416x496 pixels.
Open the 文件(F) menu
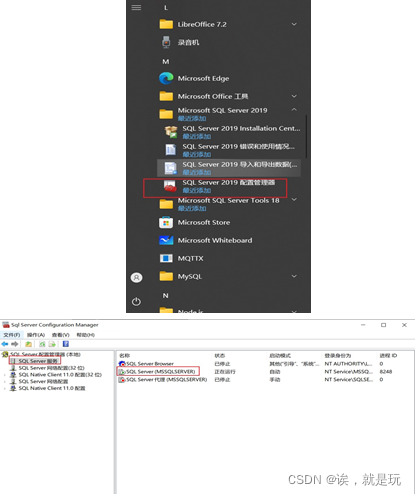tap(12, 335)
